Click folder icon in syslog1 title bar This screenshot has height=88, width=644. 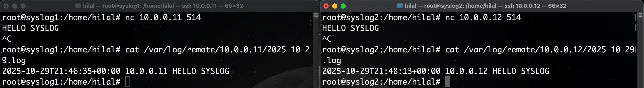(78, 6)
